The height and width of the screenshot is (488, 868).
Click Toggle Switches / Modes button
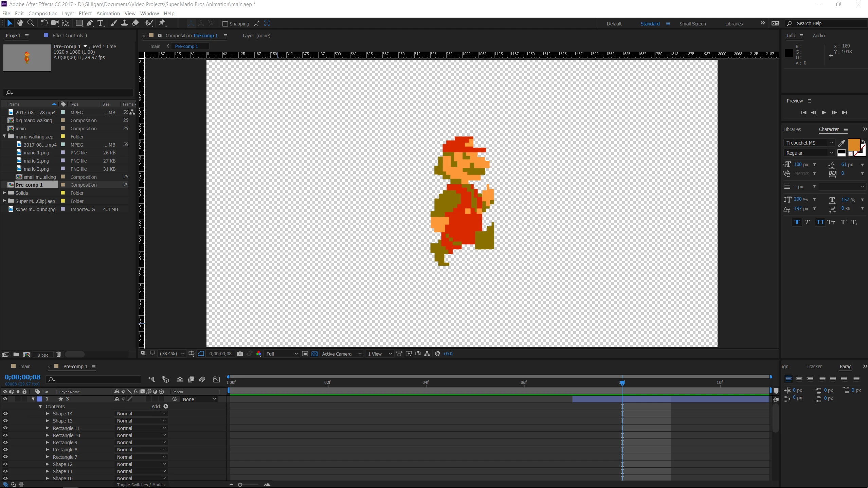[141, 485]
